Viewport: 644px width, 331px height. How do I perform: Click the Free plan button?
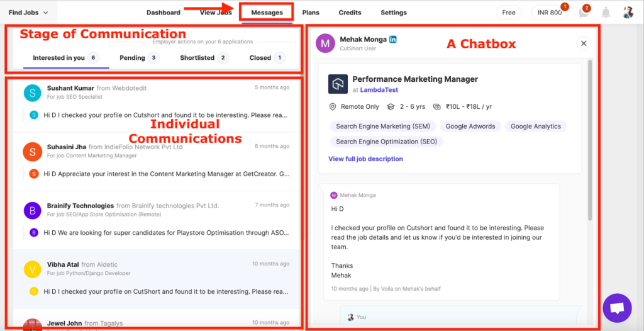(508, 13)
